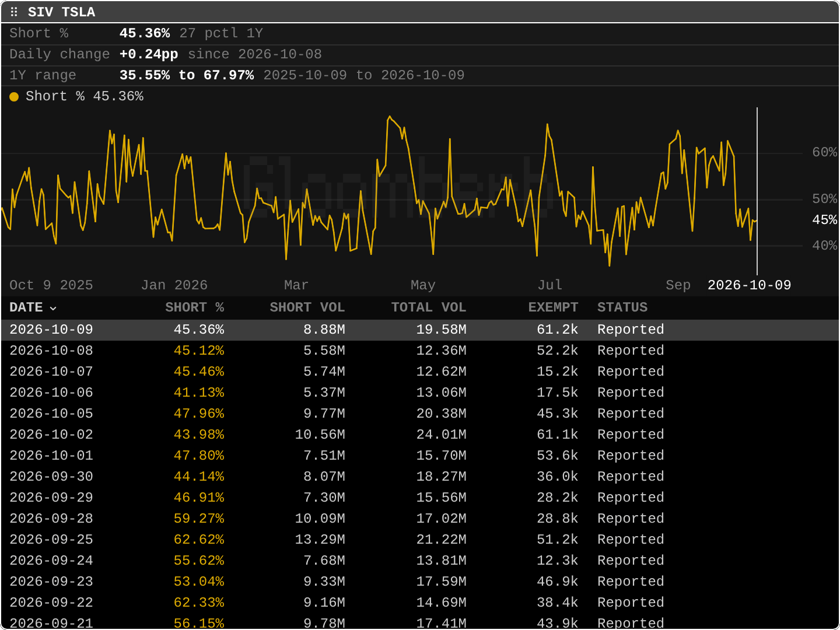Click the Short % 45.36% legend label
The image size is (840, 630).
point(85,96)
